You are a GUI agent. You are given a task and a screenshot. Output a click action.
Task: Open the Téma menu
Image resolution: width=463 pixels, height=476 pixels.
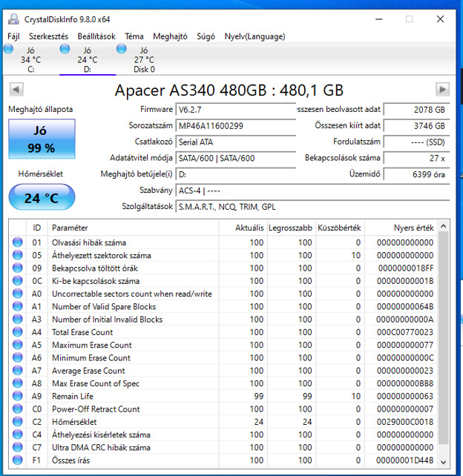pos(134,36)
